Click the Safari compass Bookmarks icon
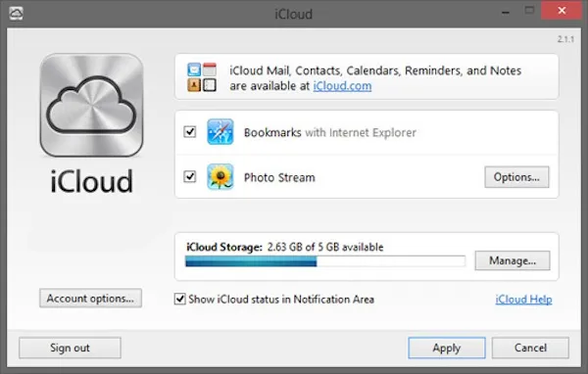Image resolution: width=588 pixels, height=374 pixels. point(220,132)
